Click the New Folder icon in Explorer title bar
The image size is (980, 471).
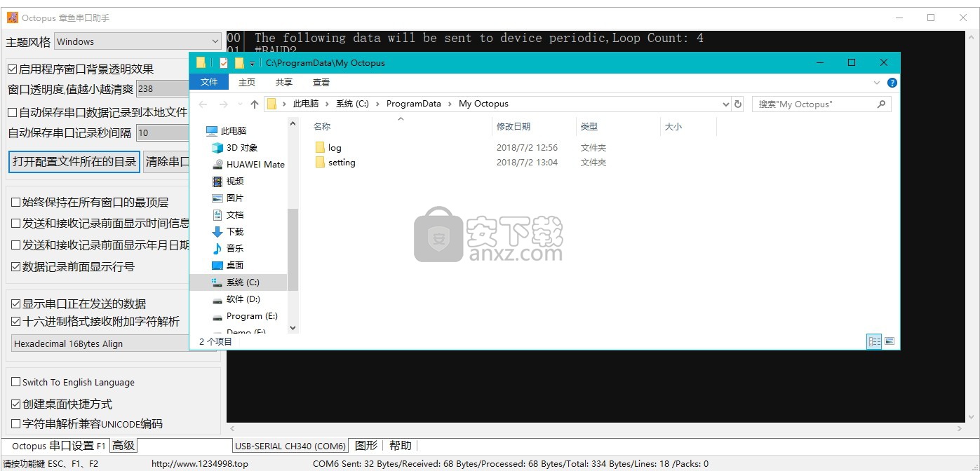coord(239,63)
